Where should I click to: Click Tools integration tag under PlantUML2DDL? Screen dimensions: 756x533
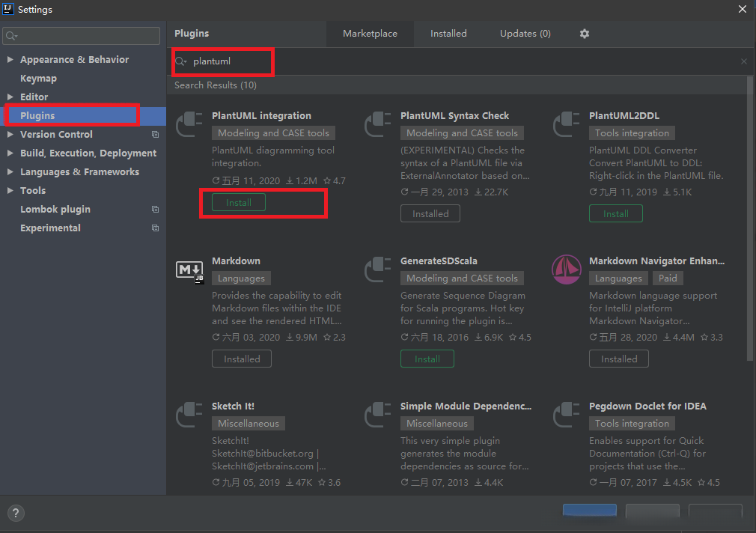pyautogui.click(x=632, y=133)
